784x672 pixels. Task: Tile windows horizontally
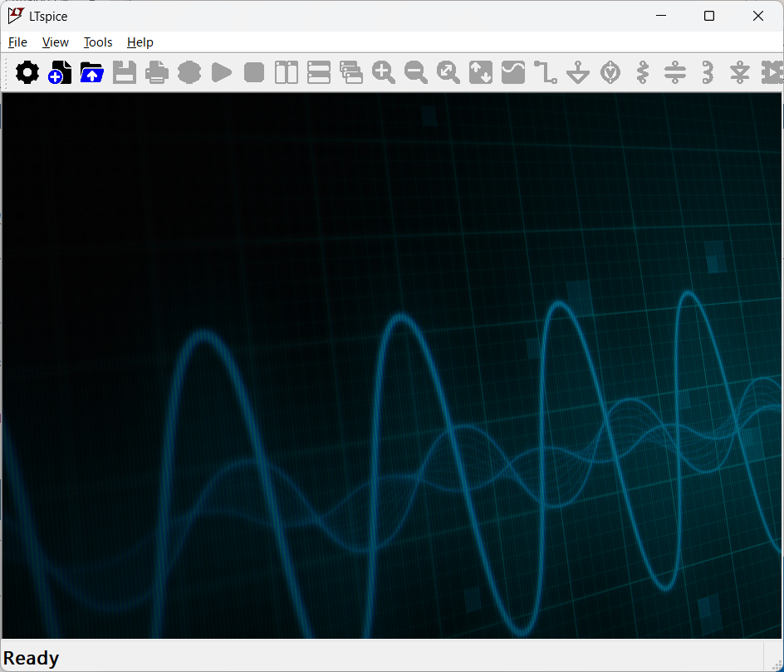pyautogui.click(x=319, y=73)
